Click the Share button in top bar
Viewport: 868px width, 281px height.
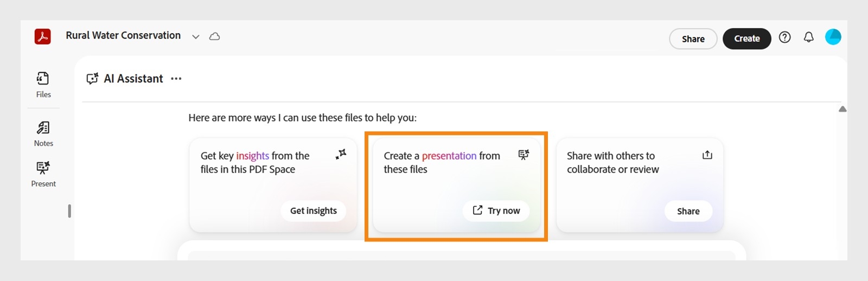tap(693, 39)
